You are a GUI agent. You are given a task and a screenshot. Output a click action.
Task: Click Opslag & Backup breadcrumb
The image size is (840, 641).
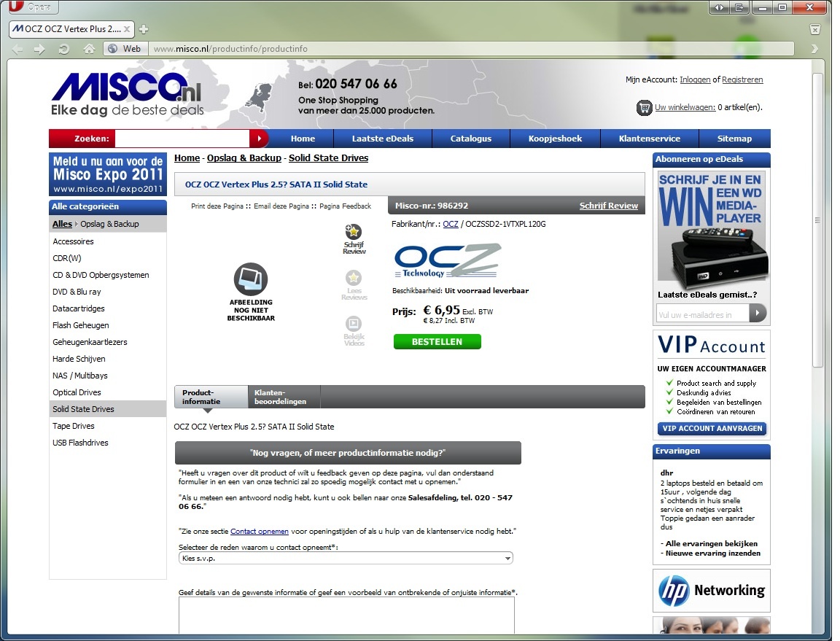[x=244, y=158]
